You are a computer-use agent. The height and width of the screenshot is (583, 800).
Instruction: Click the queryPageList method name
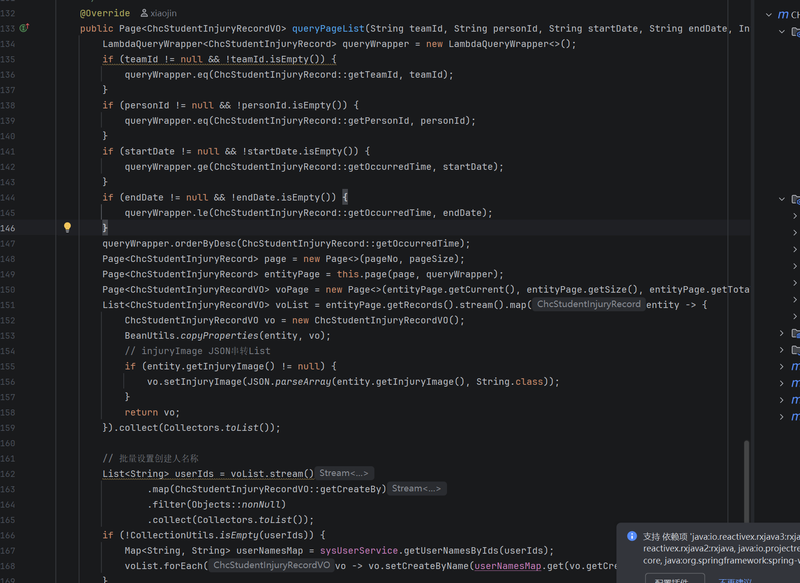pyautogui.click(x=328, y=29)
